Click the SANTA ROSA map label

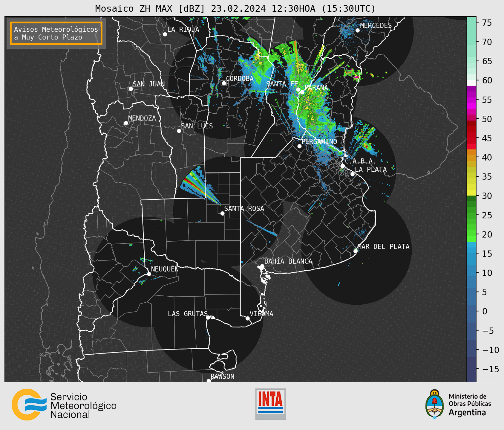click(x=244, y=208)
